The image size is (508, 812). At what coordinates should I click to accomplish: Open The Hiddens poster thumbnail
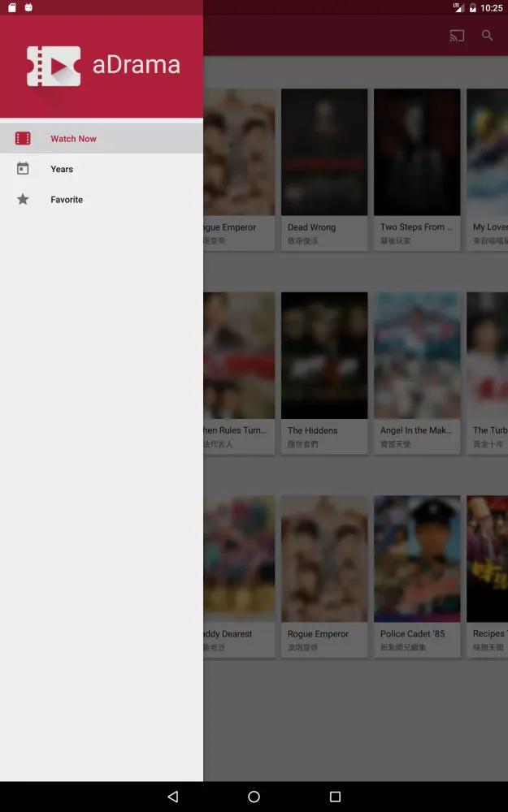tap(324, 356)
